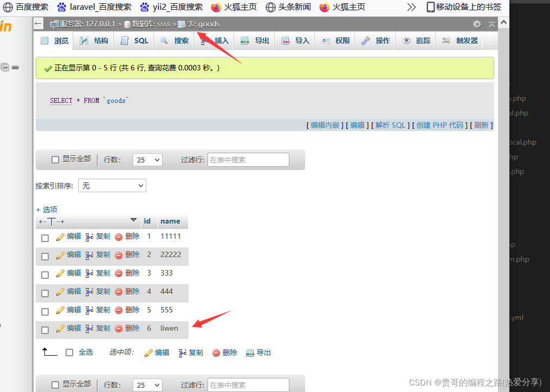This screenshot has width=550, height=392.
Task: Select checkbox for row liwen
Action: tap(45, 330)
